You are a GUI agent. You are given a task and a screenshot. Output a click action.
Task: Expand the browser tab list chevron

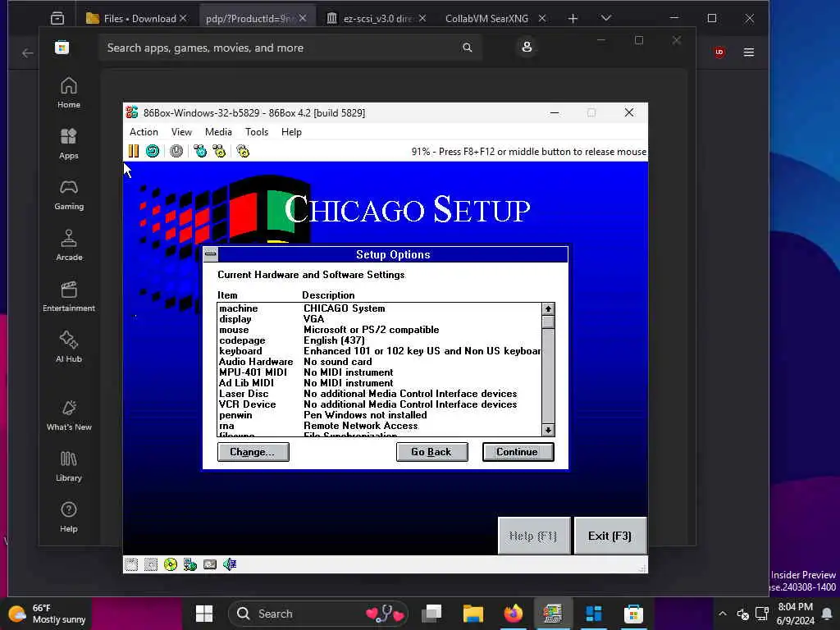tap(606, 18)
